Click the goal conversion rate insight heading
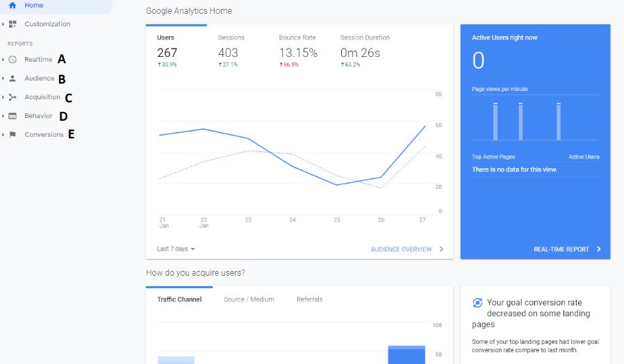Image resolution: width=624 pixels, height=364 pixels. (x=533, y=313)
